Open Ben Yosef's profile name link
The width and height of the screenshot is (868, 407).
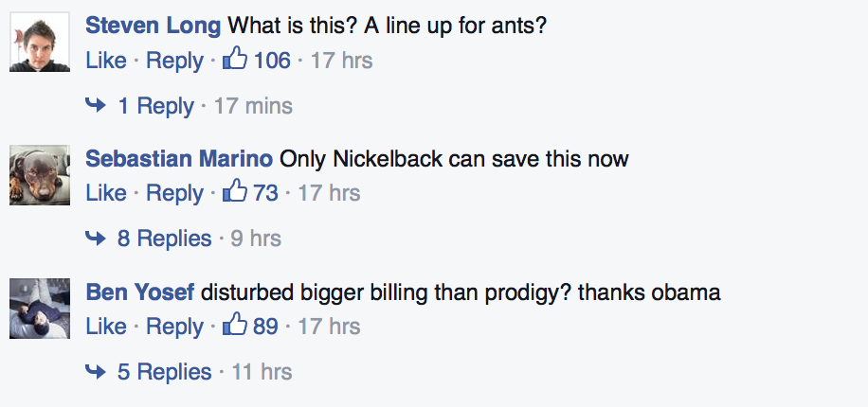(x=140, y=292)
